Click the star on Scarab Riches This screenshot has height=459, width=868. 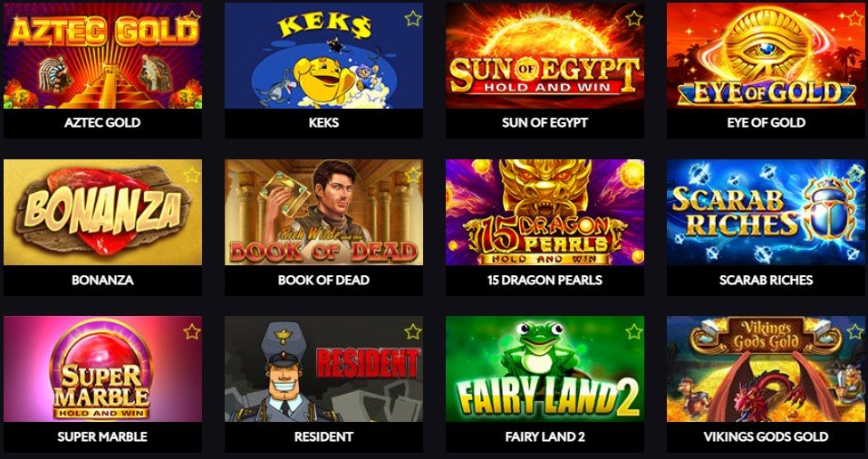tap(854, 175)
